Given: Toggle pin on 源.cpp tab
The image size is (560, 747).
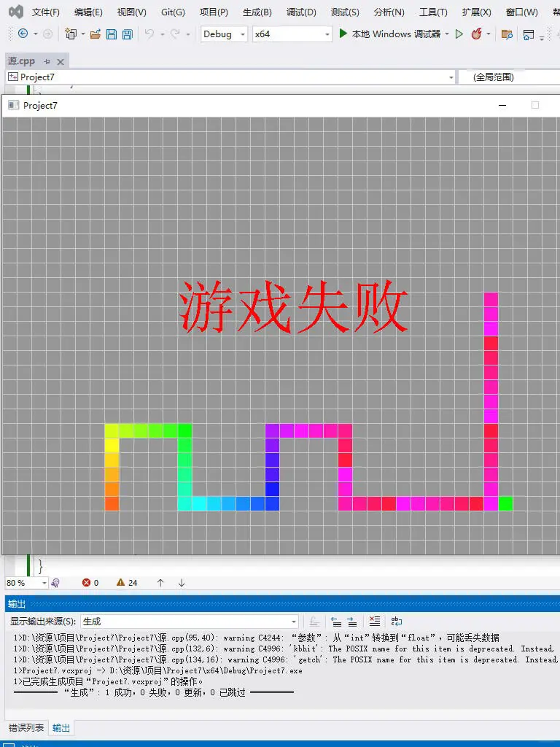Looking at the screenshot, I should [47, 61].
